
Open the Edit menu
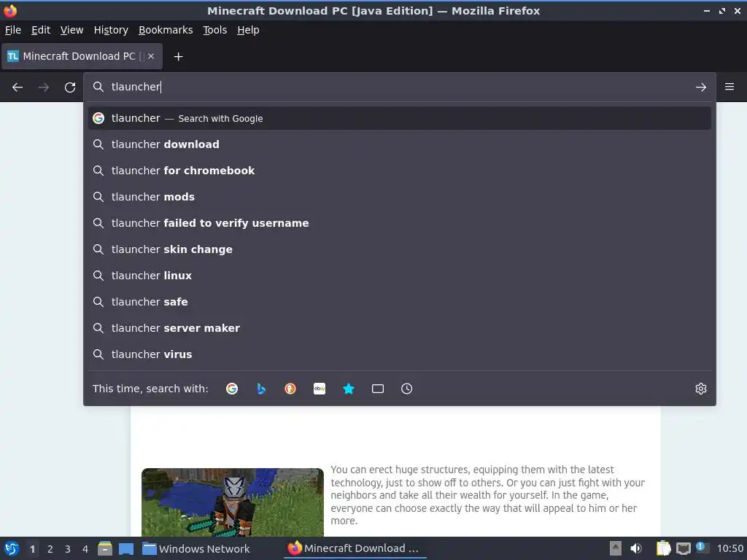tap(41, 30)
